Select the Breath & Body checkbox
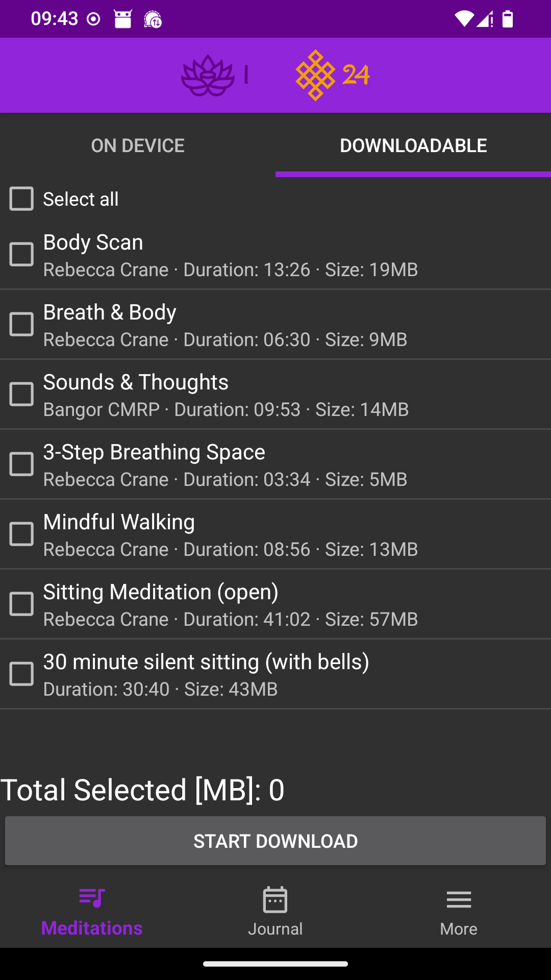Screen dimensions: 551x980 click(21, 324)
